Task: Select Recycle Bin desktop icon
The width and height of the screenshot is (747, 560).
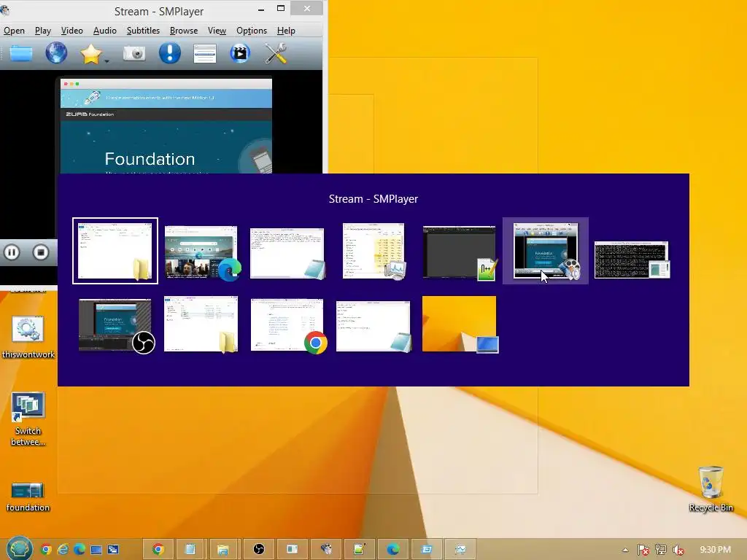Action: click(x=711, y=489)
